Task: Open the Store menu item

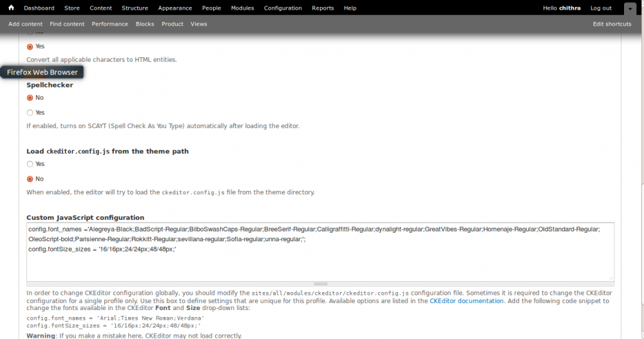Action: coord(72,8)
